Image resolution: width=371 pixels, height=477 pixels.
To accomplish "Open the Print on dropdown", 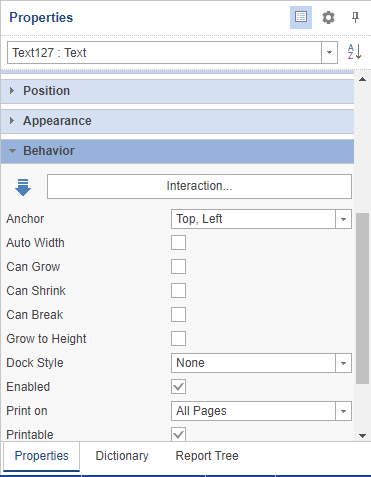I will tap(343, 411).
